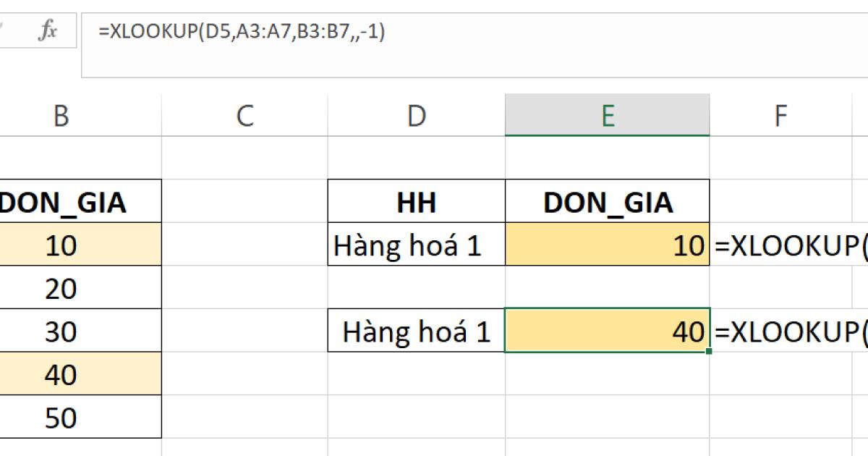This screenshot has width=868, height=456.
Task: Select column header C
Action: point(246,113)
